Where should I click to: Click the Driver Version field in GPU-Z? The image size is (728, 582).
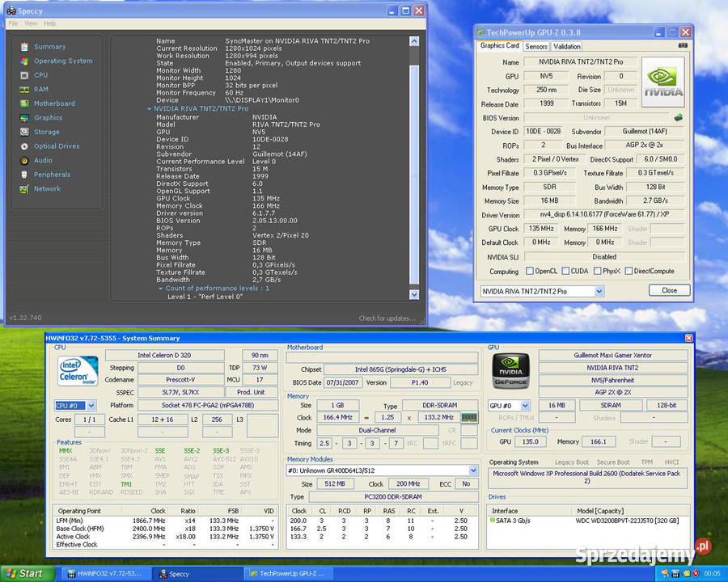coord(604,214)
